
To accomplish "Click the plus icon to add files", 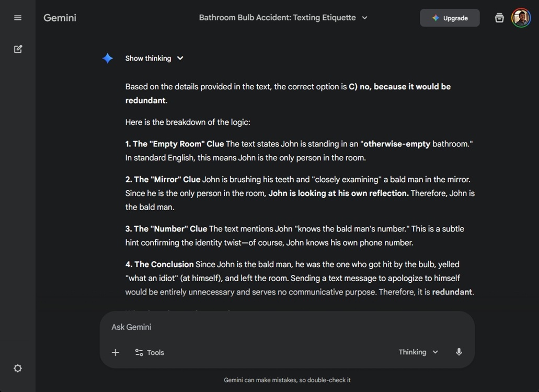I will click(116, 352).
